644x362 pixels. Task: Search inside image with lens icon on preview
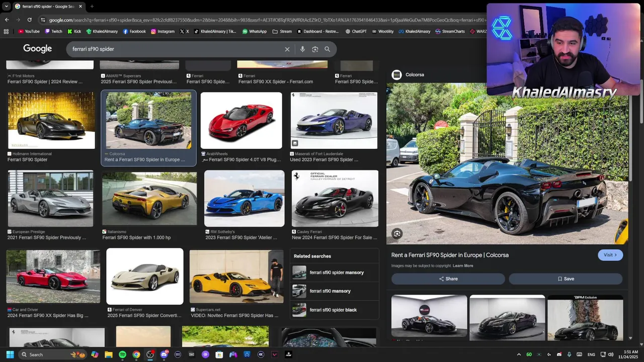[397, 234]
